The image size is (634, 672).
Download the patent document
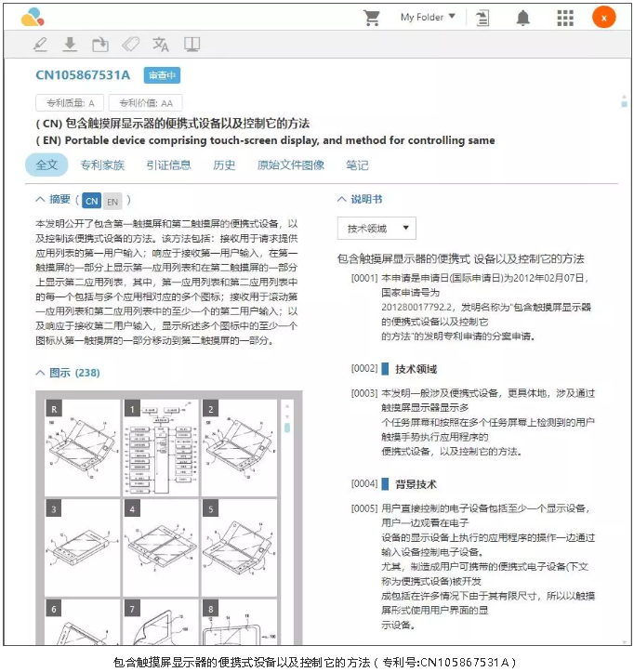(69, 45)
